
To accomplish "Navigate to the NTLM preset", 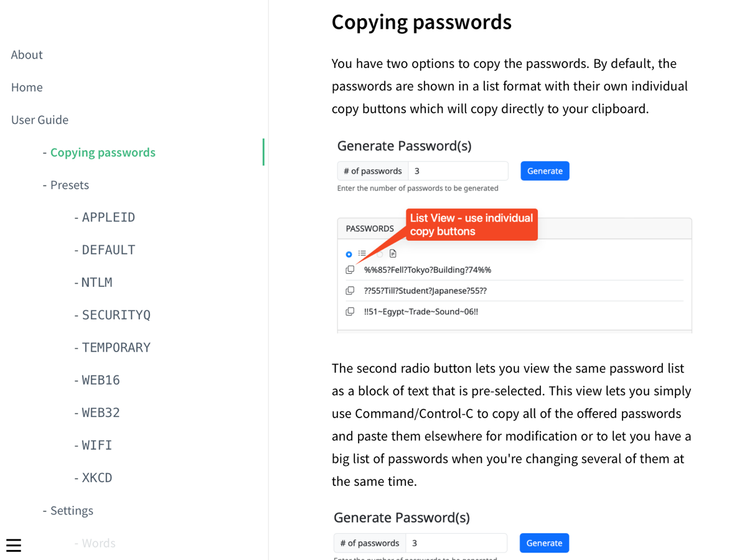I will [97, 282].
